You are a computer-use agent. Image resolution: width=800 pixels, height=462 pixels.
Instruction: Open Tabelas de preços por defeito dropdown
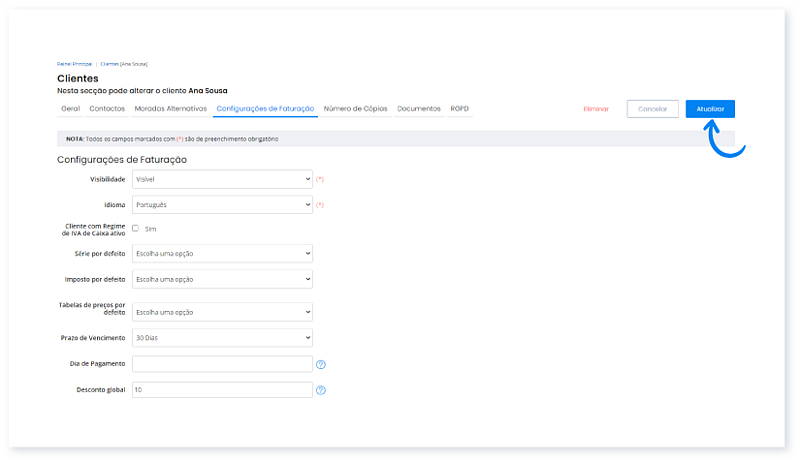coord(222,311)
